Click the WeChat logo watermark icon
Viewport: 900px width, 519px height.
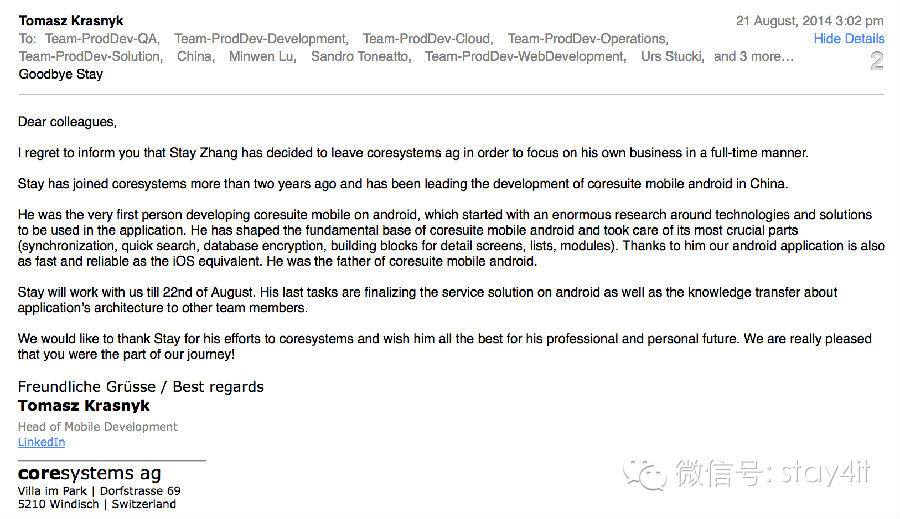tap(645, 474)
